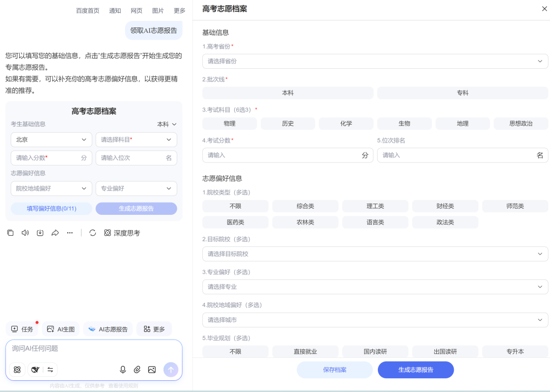Open 更多 in top navigation
This screenshot has width=550, height=392.
(180, 11)
